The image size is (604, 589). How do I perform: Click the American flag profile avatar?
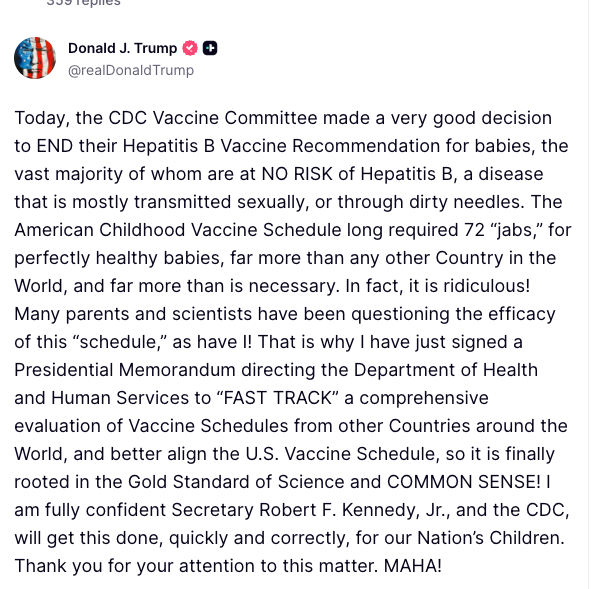point(35,58)
